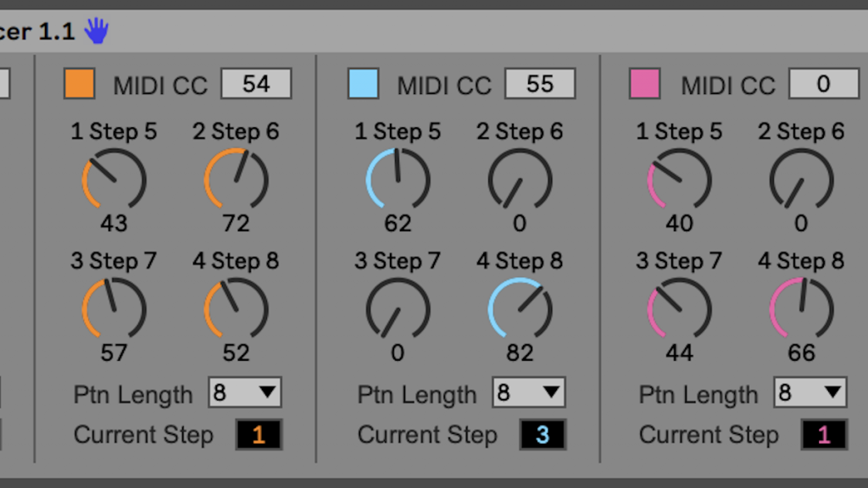Viewport: 868px width, 488px height.
Task: Click the orange color swatch square
Action: coord(79,84)
